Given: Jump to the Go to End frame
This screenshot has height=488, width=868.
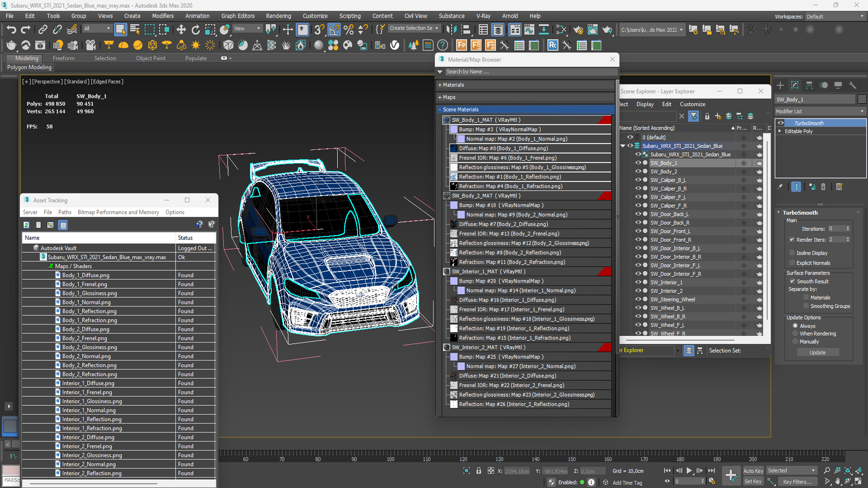Looking at the screenshot, I should tap(712, 470).
